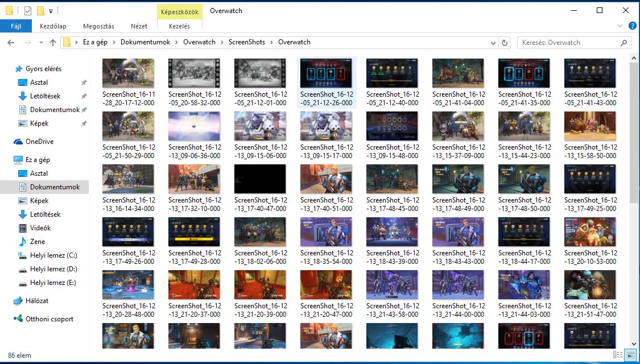Image resolution: width=640 pixels, height=364 pixels.
Task: Click the Properties quick access icon
Action: [x=28, y=11]
